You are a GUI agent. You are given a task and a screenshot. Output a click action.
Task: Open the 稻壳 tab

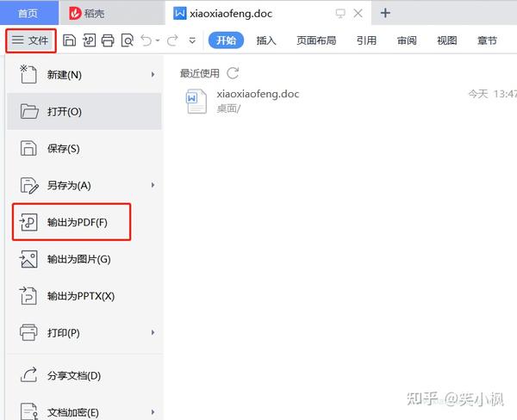pos(112,13)
